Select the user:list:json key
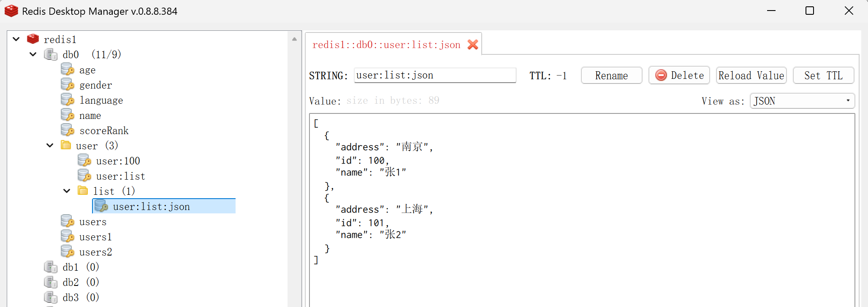Screen dimensions: 868x307 coord(151,207)
